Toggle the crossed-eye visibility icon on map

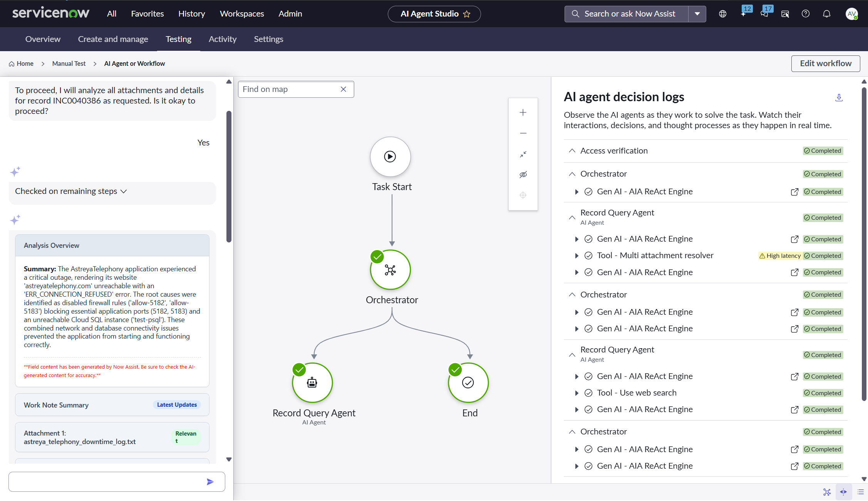[523, 175]
